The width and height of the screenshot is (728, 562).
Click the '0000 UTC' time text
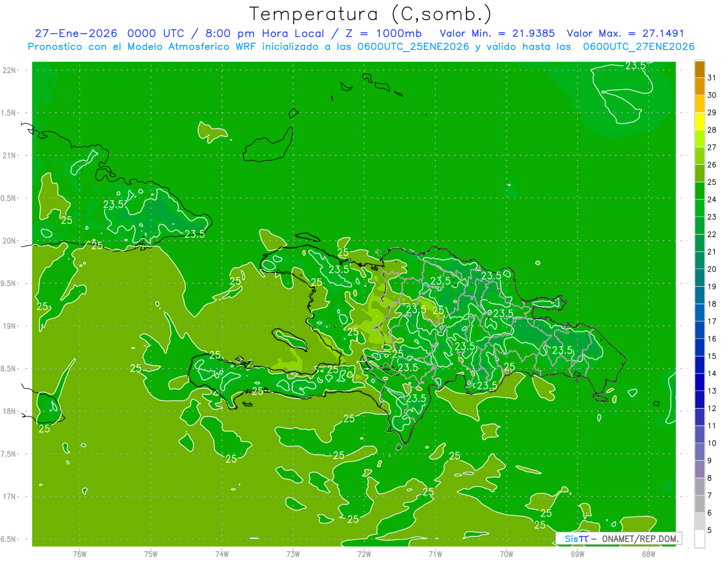click(156, 33)
